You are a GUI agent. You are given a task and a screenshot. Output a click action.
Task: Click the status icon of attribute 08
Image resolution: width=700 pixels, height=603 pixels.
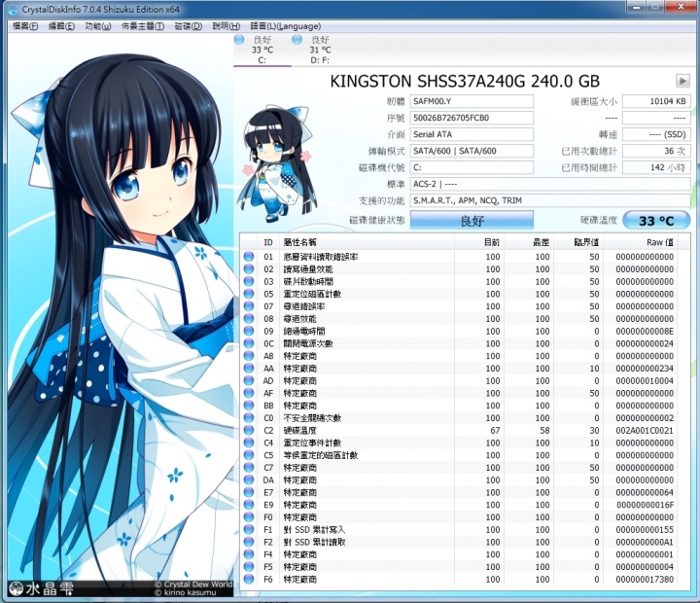pyautogui.click(x=249, y=319)
